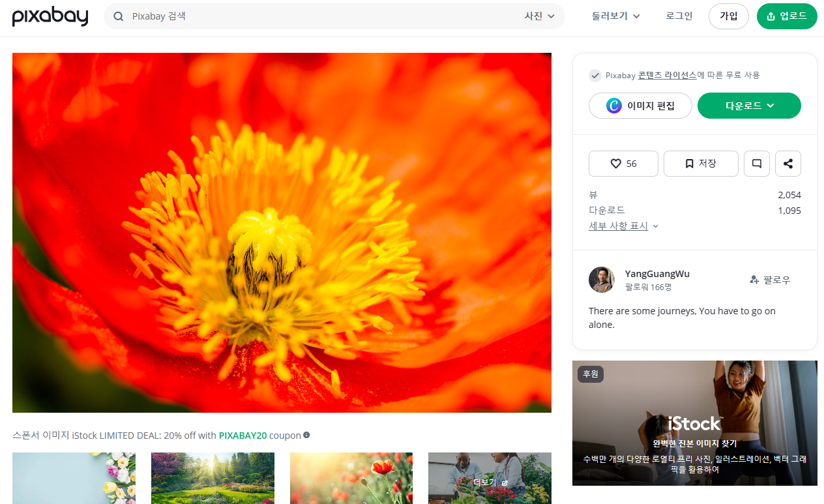
Task: Go to 로그인 page
Action: point(679,16)
